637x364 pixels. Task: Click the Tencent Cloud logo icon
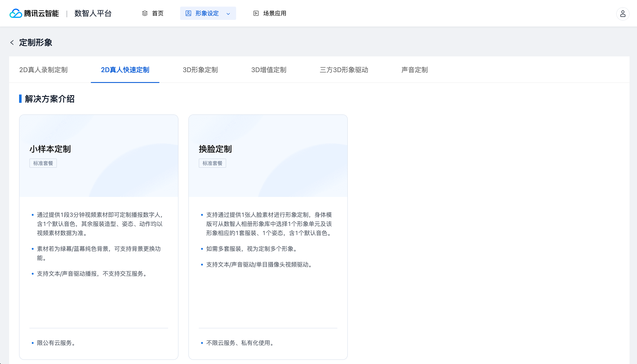(16, 13)
